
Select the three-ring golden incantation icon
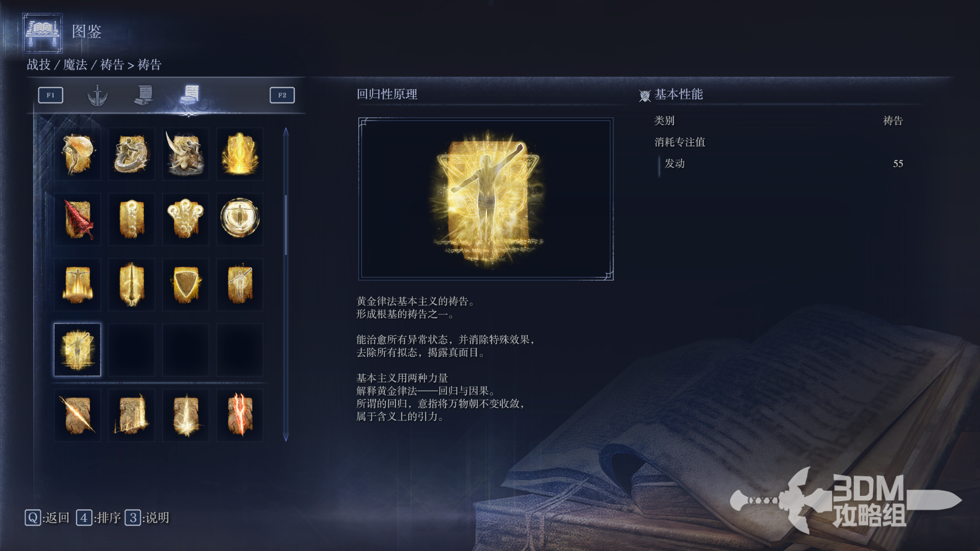(x=186, y=219)
